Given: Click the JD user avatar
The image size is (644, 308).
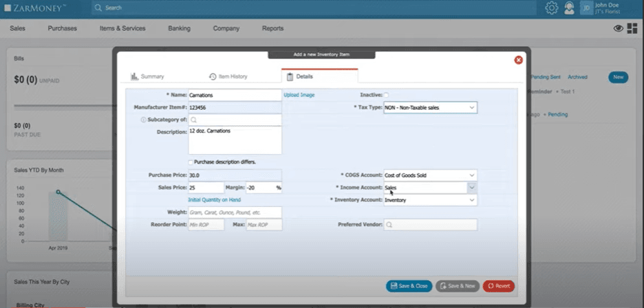Looking at the screenshot, I should pyautogui.click(x=586, y=8).
